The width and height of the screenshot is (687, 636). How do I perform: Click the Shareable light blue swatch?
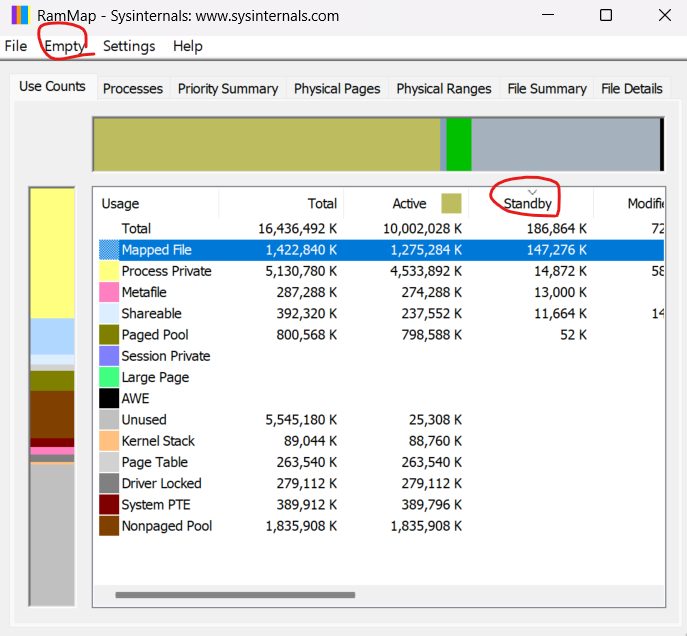pyautogui.click(x=109, y=314)
